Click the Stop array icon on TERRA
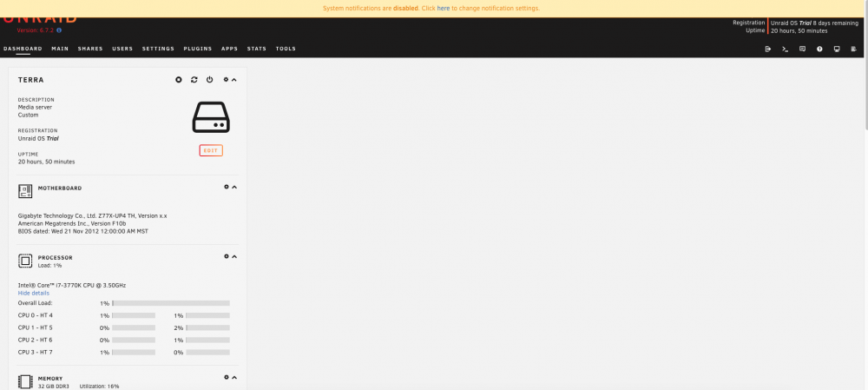The height and width of the screenshot is (390, 868). pos(179,80)
